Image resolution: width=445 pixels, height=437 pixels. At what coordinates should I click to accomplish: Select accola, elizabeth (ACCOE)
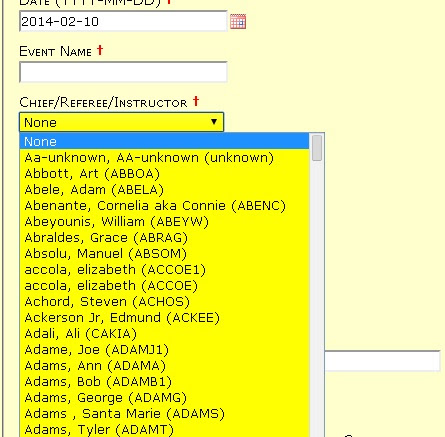coord(164,285)
